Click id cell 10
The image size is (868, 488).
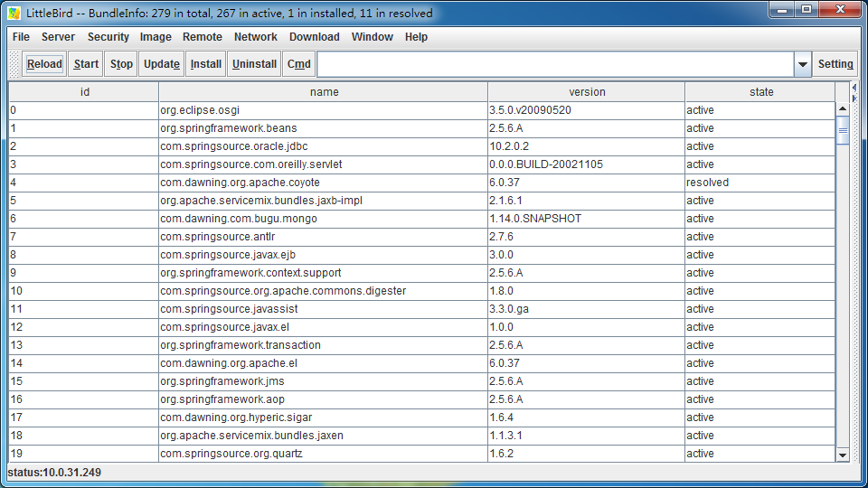point(84,291)
